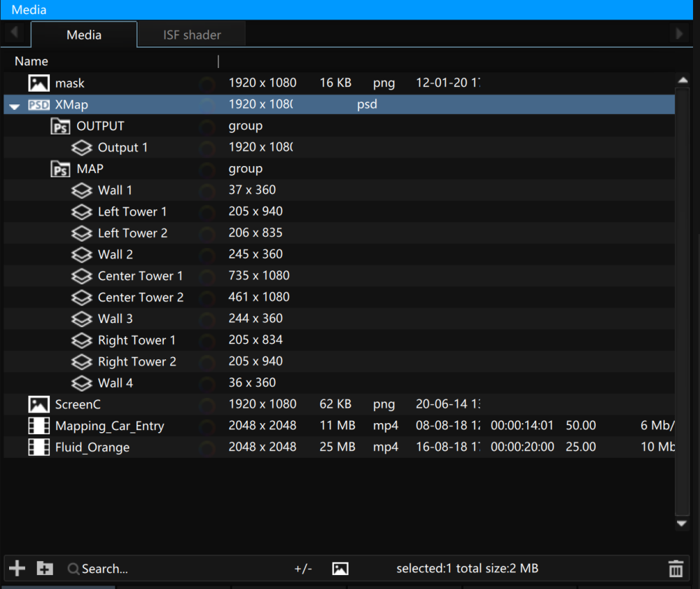Select the OUTPUT group name
Screen dimensions: 700x589
(x=100, y=126)
